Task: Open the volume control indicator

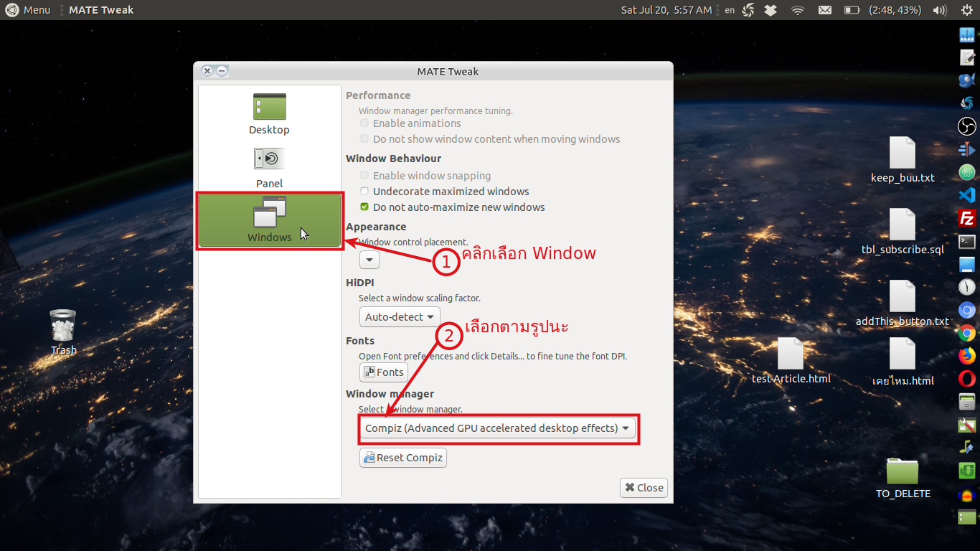Action: click(x=940, y=10)
